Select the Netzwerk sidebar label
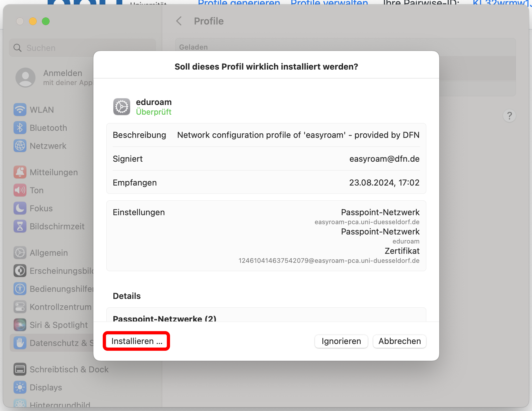Viewport: 532px width, 411px height. tap(48, 146)
